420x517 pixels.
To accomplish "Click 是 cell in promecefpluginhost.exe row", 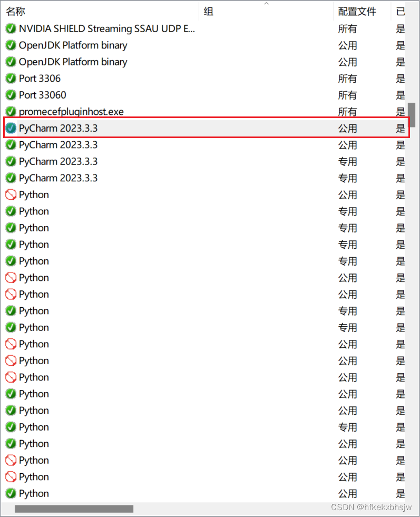I will (x=400, y=112).
